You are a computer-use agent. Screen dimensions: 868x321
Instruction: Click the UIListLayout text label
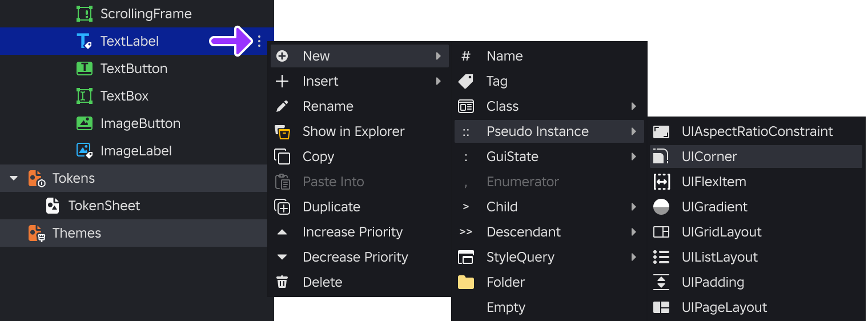coord(720,257)
